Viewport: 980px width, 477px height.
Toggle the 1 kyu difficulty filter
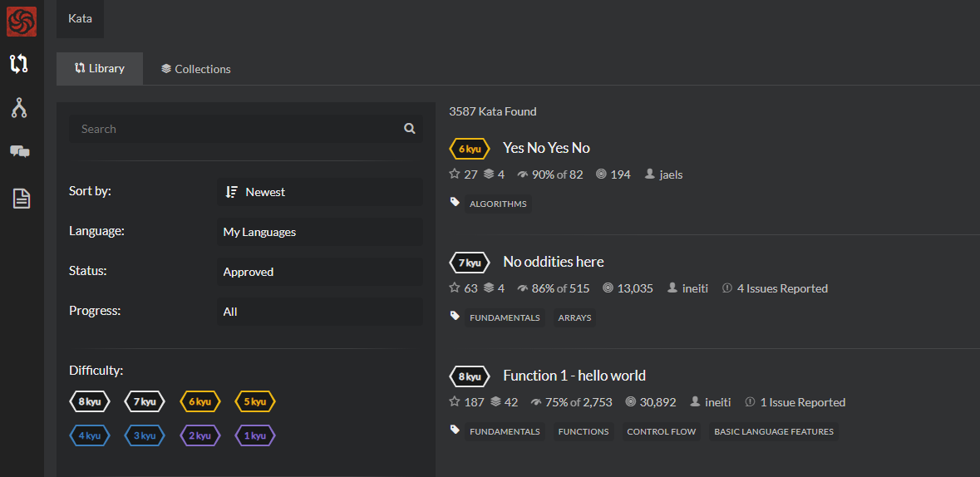point(254,435)
